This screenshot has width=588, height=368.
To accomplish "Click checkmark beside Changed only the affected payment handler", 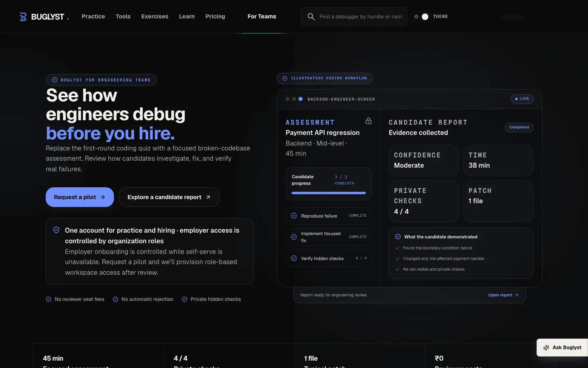I will [397, 258].
